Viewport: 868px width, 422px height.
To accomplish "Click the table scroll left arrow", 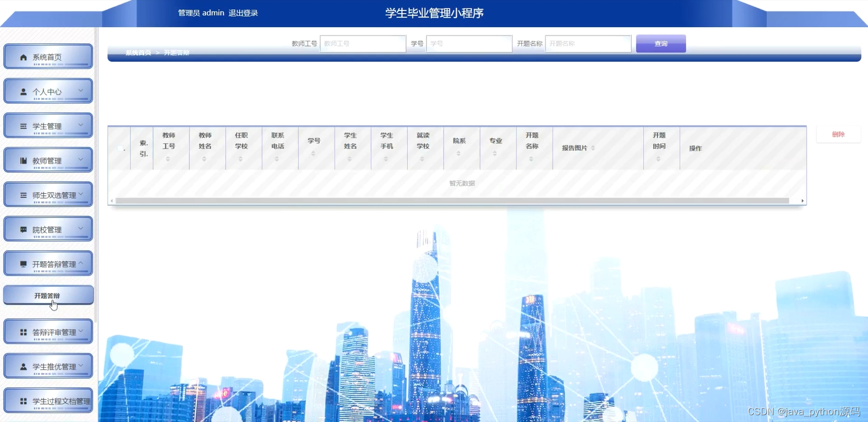I will (x=112, y=201).
